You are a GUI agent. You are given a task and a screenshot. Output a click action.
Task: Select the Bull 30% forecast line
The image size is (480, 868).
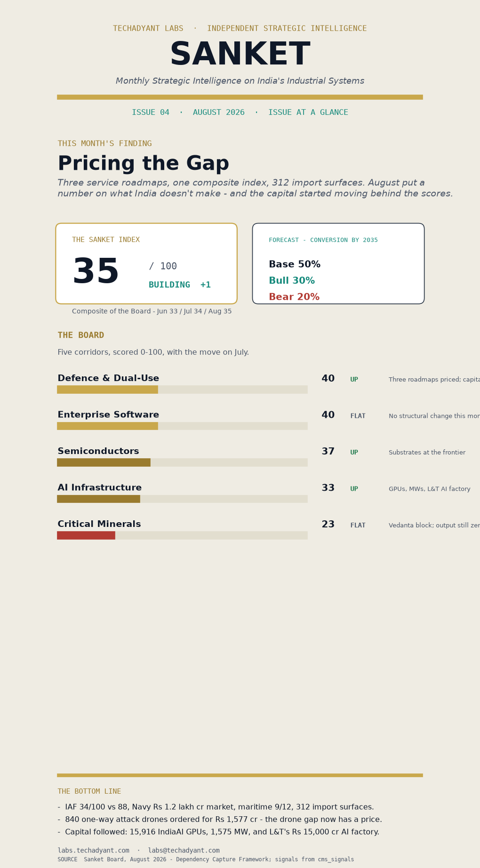(x=292, y=280)
